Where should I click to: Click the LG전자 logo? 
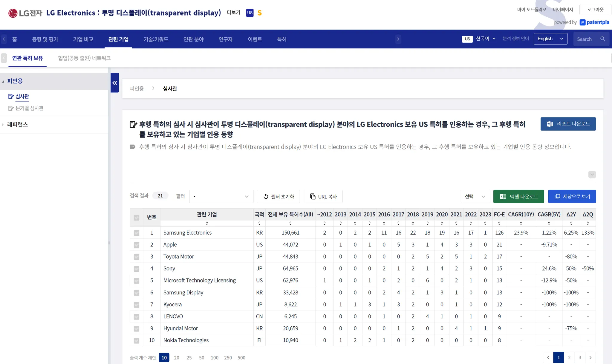25,13
